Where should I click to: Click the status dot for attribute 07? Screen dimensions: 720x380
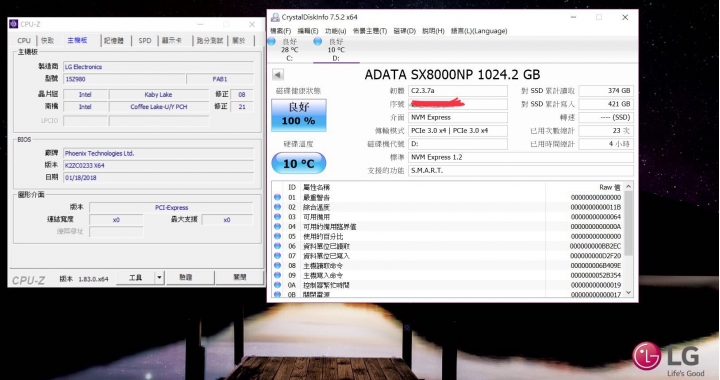coord(277,256)
